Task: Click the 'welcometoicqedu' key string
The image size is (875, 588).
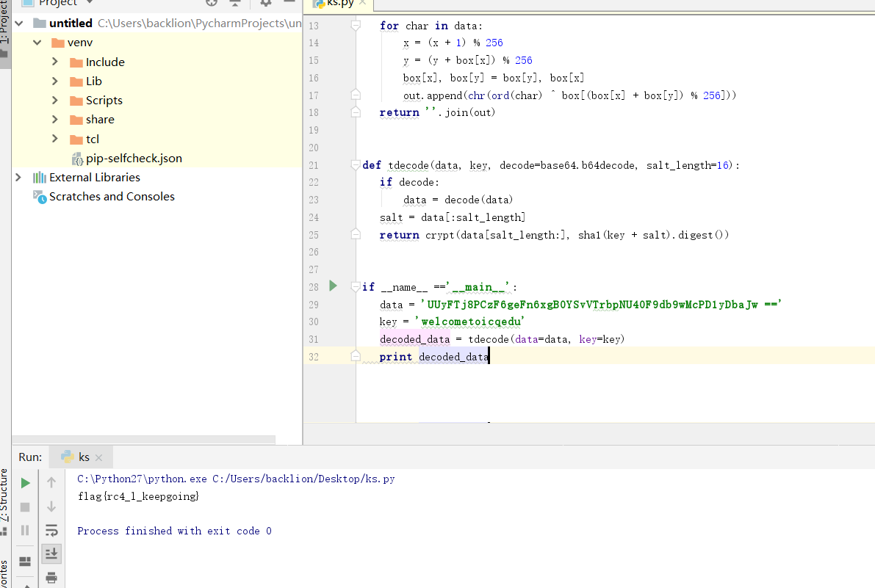Action: pos(469,322)
